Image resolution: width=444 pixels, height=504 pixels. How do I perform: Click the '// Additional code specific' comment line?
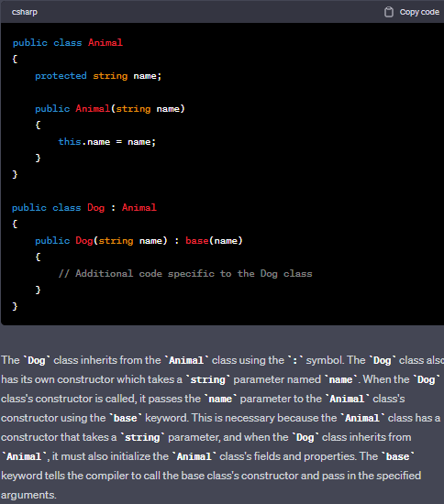coord(185,274)
